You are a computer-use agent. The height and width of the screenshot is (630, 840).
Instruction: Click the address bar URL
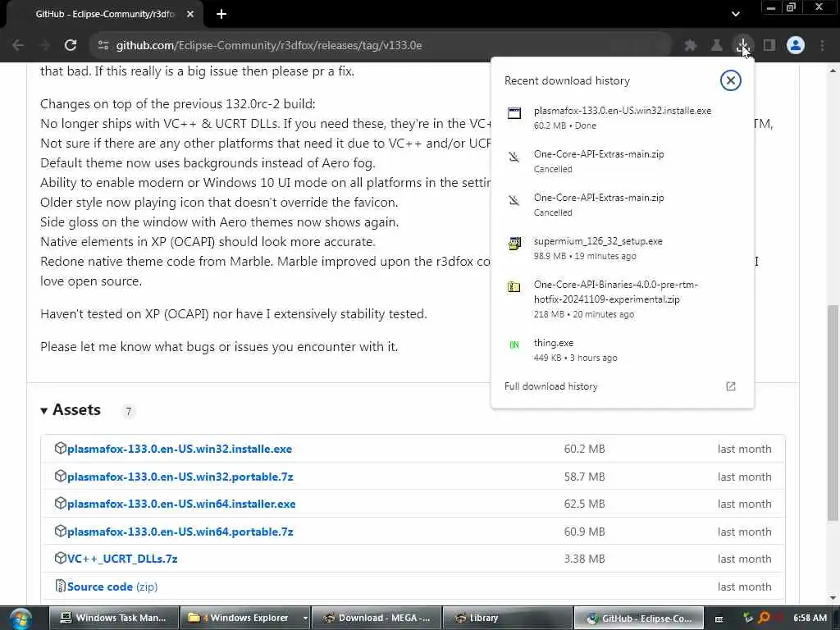tap(269, 46)
